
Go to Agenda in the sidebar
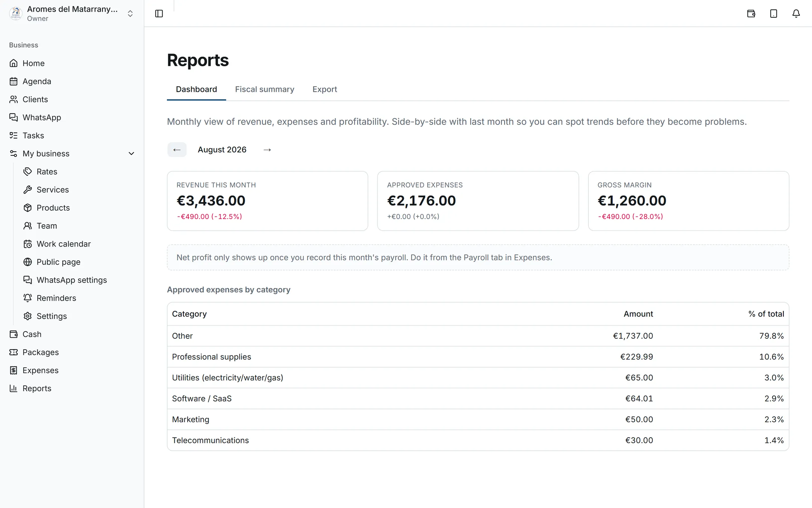point(37,81)
